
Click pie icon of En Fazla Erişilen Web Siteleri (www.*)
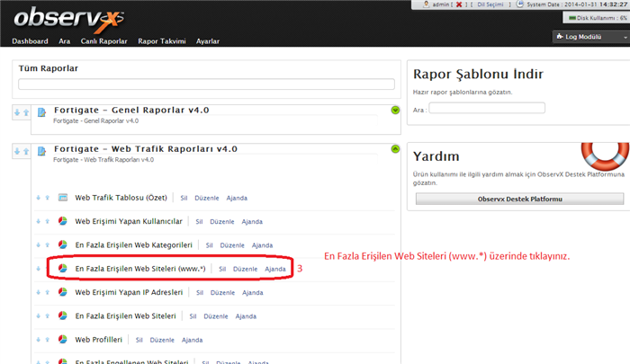tap(63, 269)
